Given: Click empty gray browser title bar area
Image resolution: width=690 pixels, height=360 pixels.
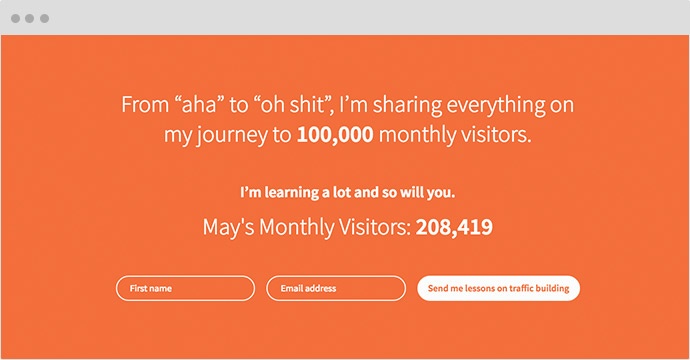Looking at the screenshot, I should coord(352,18).
